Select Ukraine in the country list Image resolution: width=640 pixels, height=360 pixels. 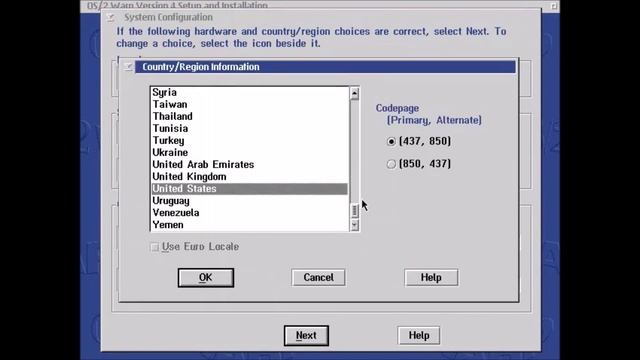click(250, 153)
